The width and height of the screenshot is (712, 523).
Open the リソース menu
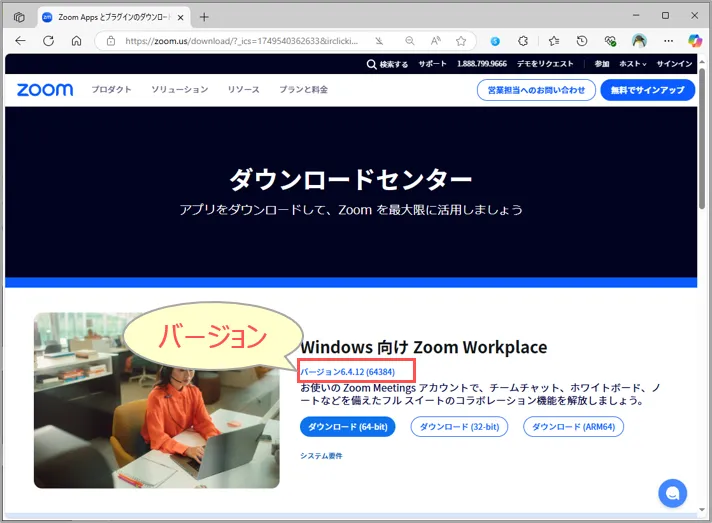[x=244, y=89]
